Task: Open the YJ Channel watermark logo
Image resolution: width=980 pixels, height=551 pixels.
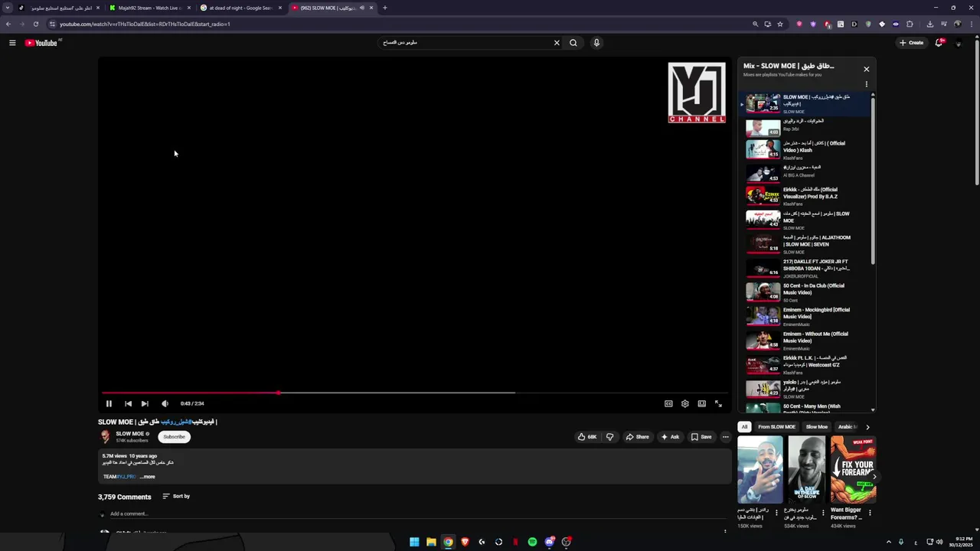Action: [697, 93]
